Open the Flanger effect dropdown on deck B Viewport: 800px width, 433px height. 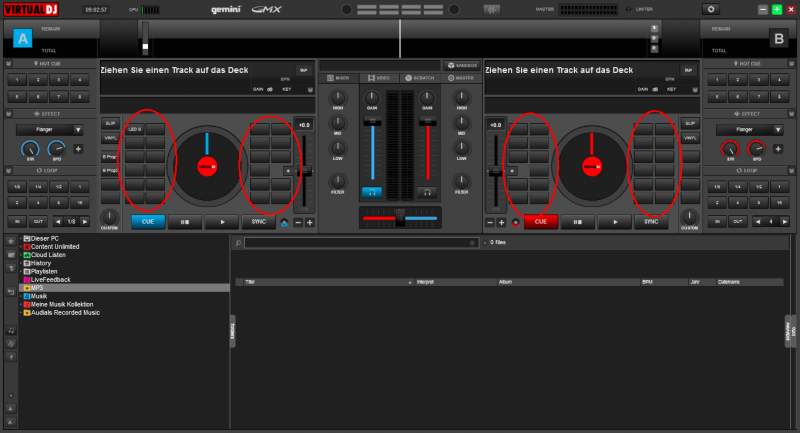tap(778, 130)
